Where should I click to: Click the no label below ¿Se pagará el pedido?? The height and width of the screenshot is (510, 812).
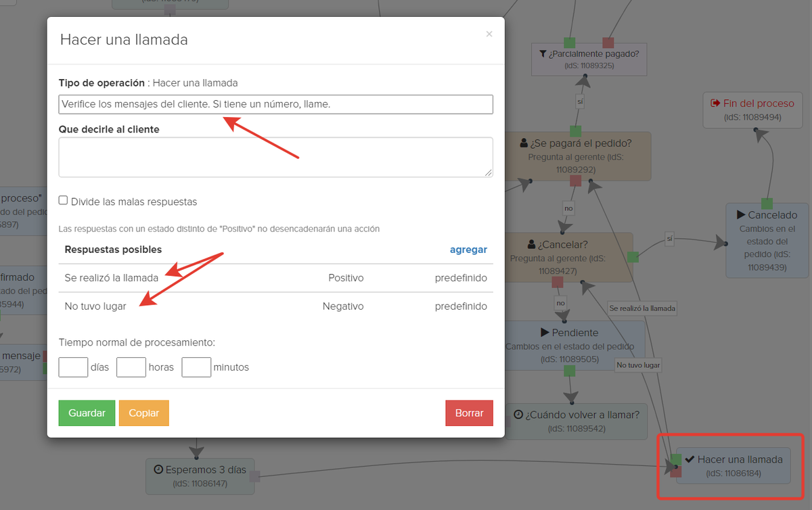(x=568, y=208)
